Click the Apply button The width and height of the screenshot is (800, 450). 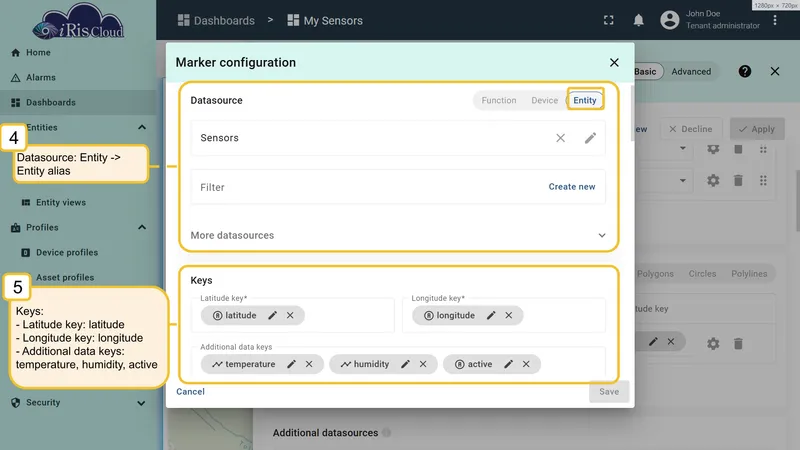tap(757, 129)
